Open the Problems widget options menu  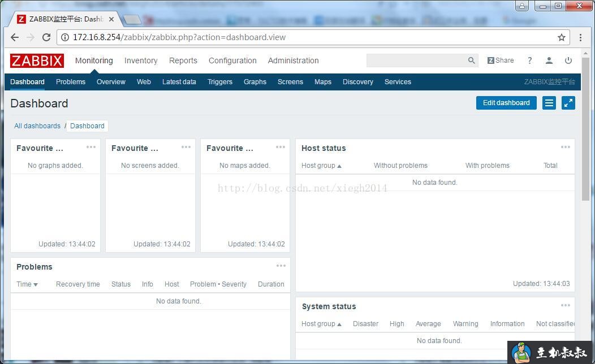pyautogui.click(x=281, y=266)
